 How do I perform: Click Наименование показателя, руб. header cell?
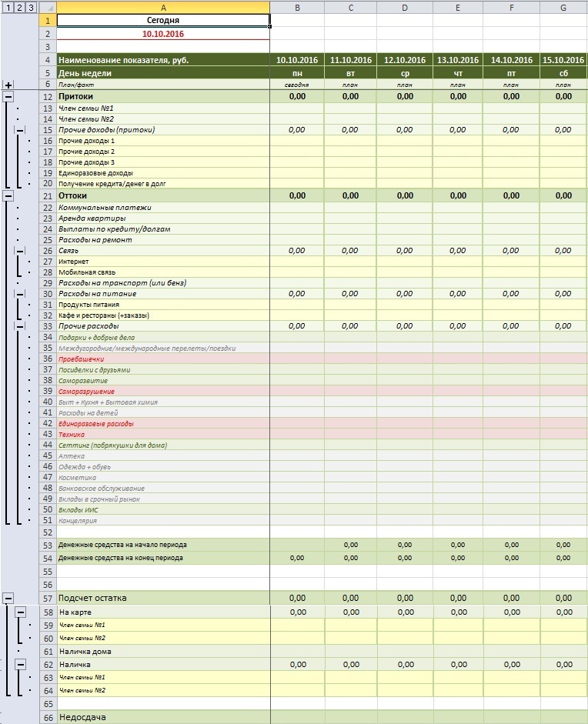pos(163,60)
